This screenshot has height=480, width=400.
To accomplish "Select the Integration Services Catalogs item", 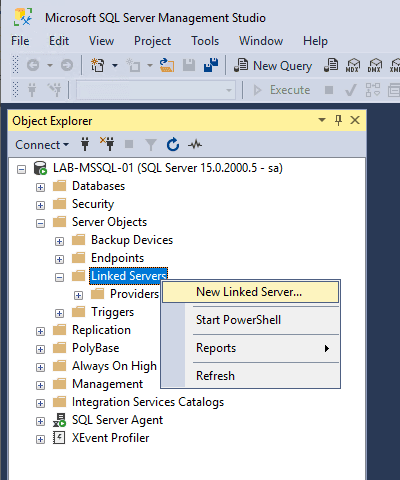I will [148, 402].
